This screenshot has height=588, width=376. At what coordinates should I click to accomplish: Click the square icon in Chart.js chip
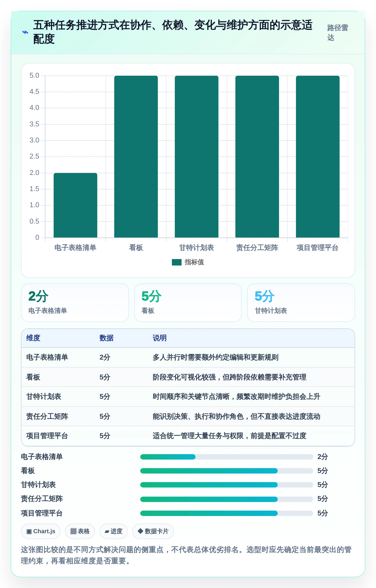(29, 532)
